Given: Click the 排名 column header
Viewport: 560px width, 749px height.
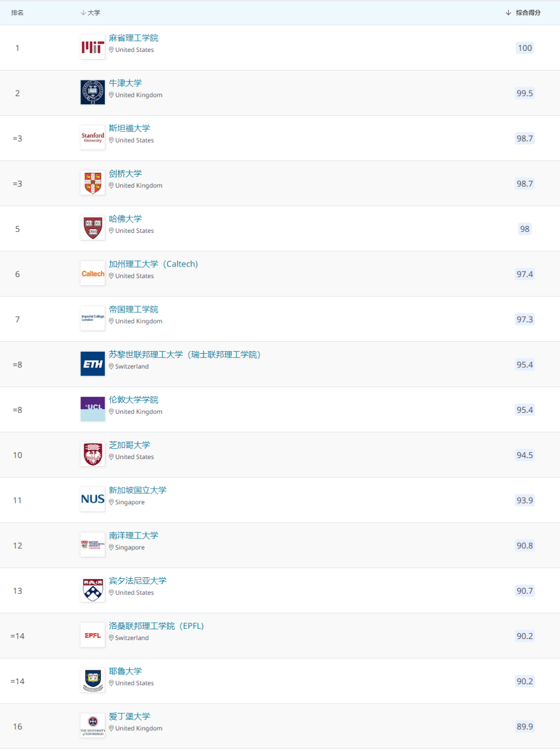Looking at the screenshot, I should pos(17,12).
